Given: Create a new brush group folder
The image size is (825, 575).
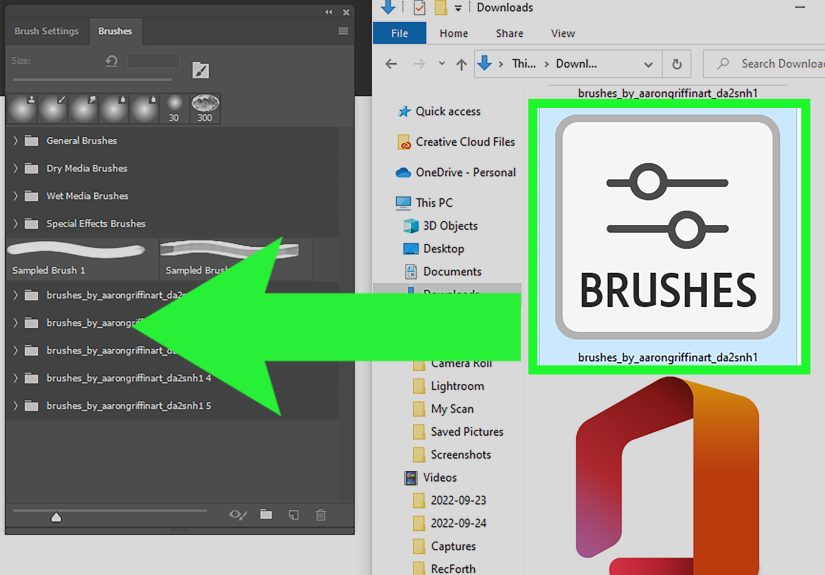Looking at the screenshot, I should pyautogui.click(x=266, y=515).
